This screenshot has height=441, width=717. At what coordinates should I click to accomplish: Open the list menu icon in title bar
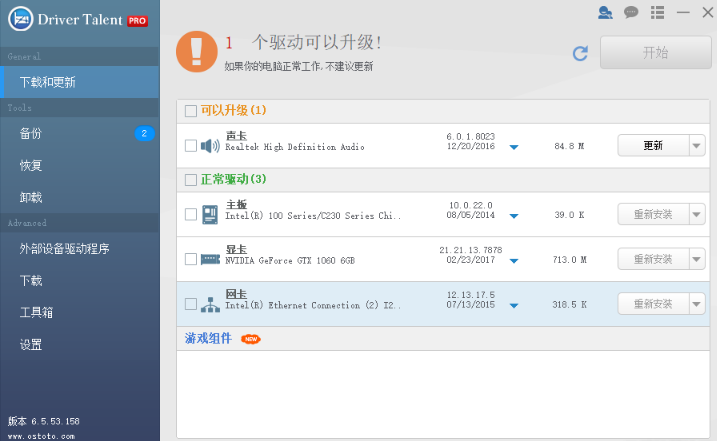657,13
